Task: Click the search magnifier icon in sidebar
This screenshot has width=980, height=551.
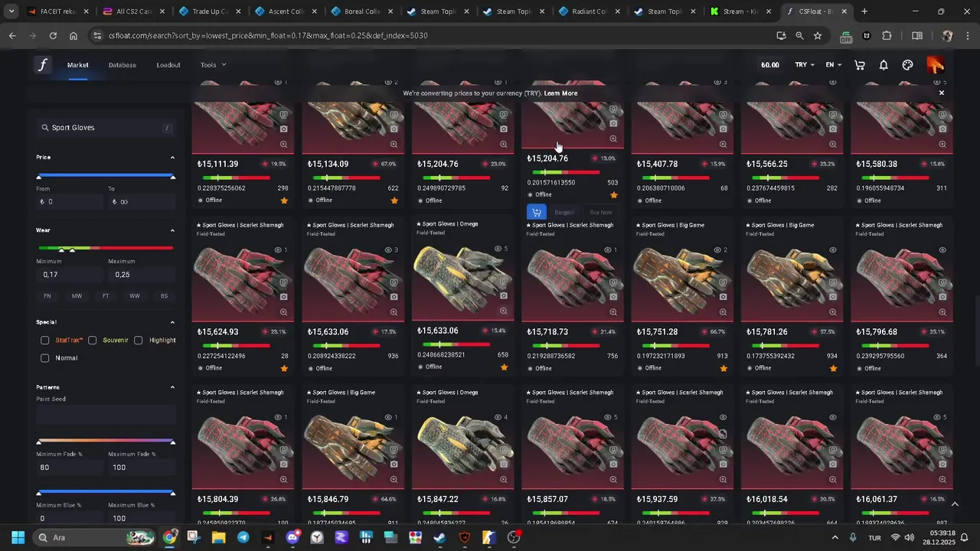Action: [x=45, y=128]
